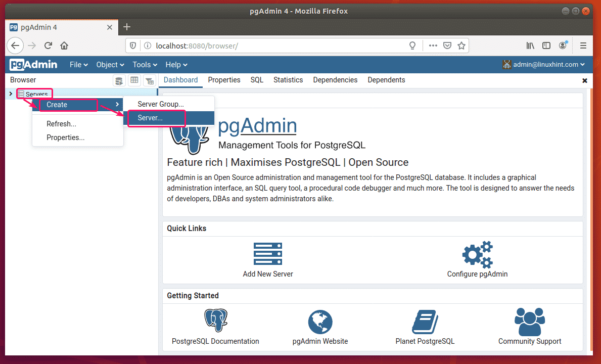The width and height of the screenshot is (601, 364).
Task: Go to the Firefox home page icon
Action: coord(64,45)
